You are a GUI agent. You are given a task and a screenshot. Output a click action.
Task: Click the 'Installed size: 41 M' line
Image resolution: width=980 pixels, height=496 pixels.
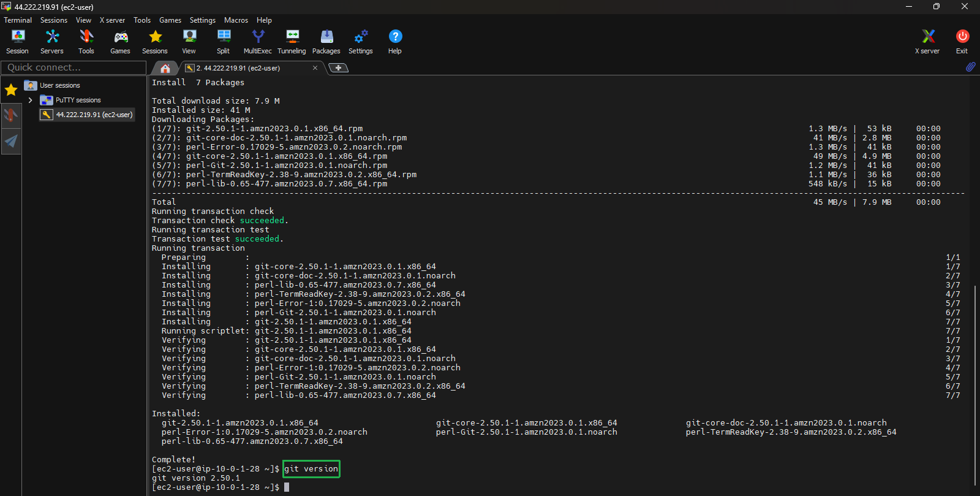coord(201,110)
